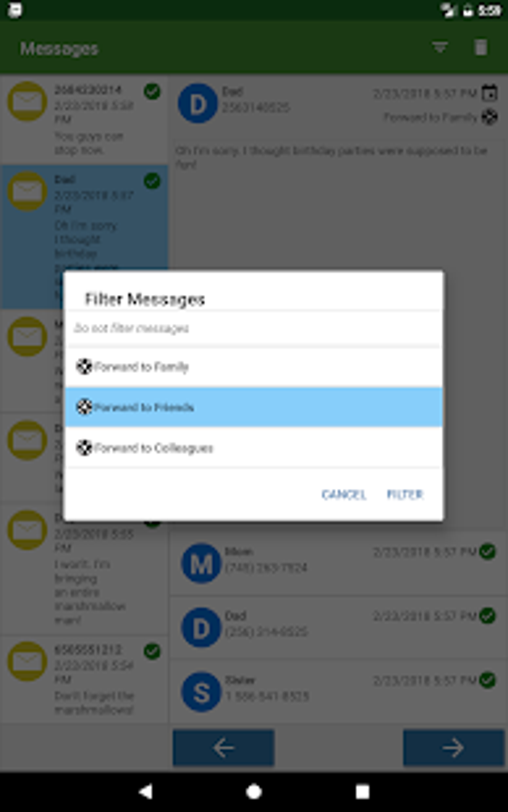Image resolution: width=508 pixels, height=812 pixels.
Task: Tap green check next to Sister recipient
Action: click(x=488, y=680)
